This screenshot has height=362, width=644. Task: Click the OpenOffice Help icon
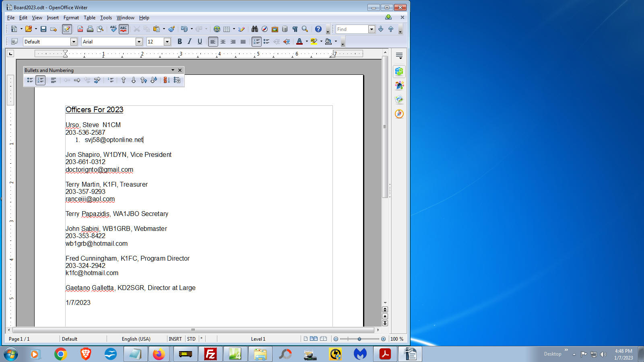point(318,29)
